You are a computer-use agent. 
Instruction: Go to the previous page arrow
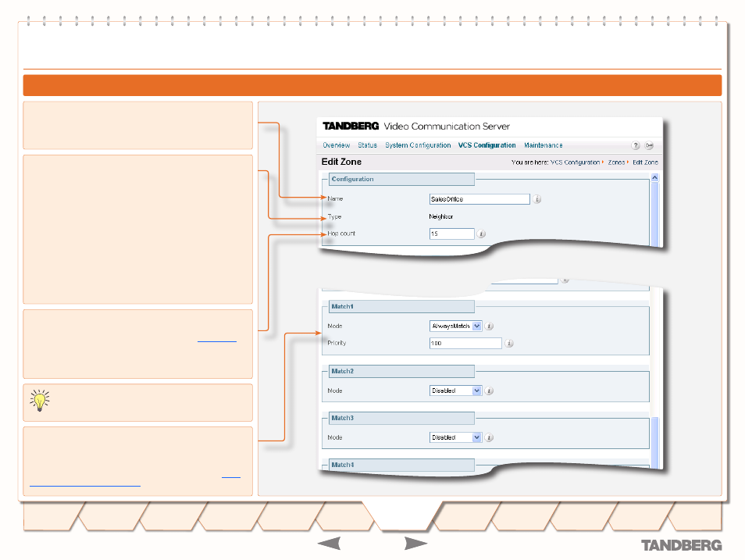pyautogui.click(x=330, y=543)
